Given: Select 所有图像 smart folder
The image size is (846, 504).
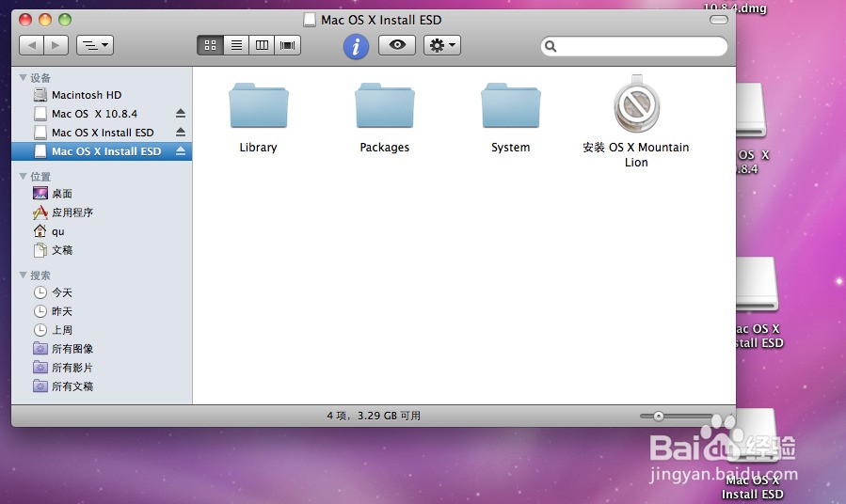Looking at the screenshot, I should coord(102,349).
